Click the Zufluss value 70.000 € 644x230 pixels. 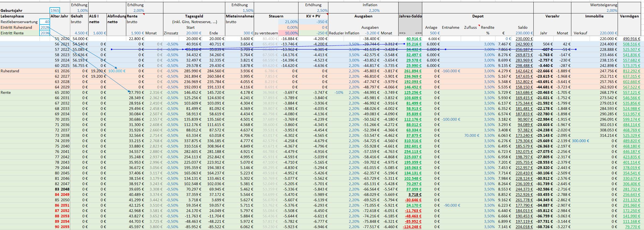[471, 135]
